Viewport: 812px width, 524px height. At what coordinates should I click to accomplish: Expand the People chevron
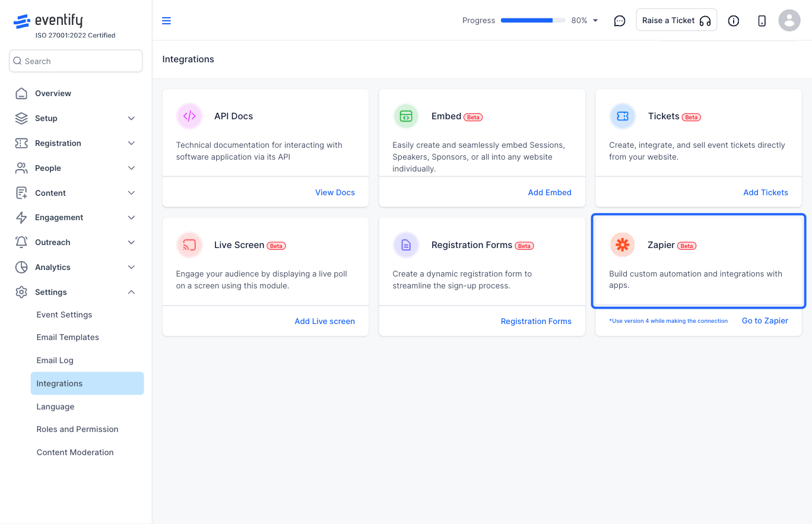tap(132, 168)
